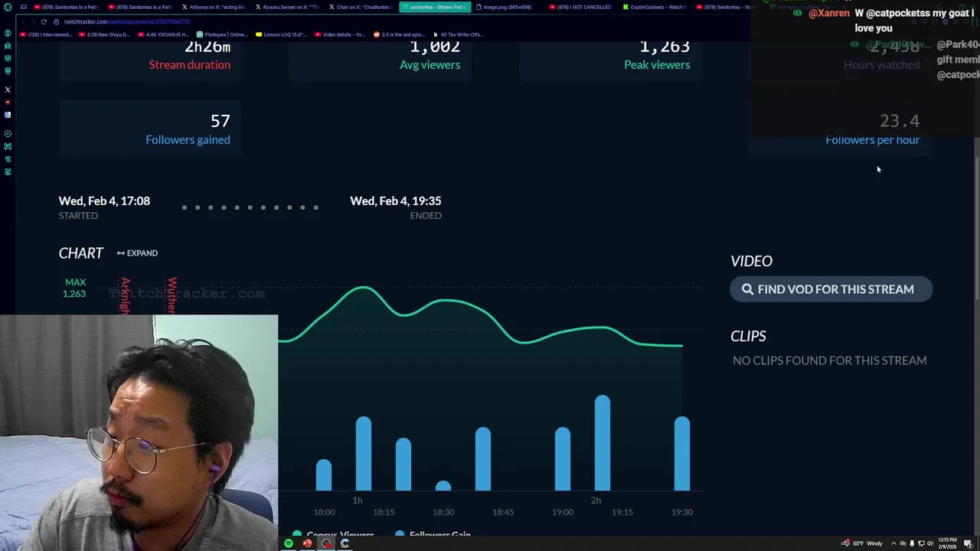Open the '2:38 New Shiyu D...' bookmark
This screenshot has height=551, width=980.
105,34
